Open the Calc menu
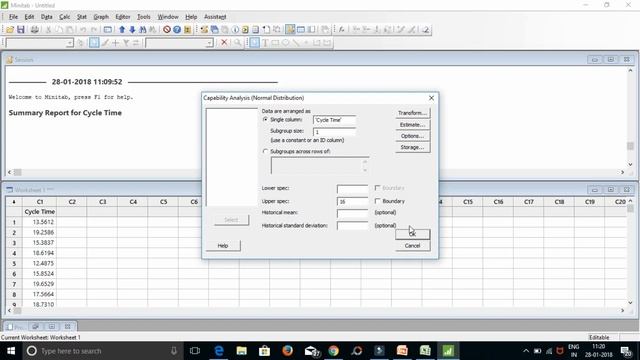The width and height of the screenshot is (640, 360). click(64, 17)
